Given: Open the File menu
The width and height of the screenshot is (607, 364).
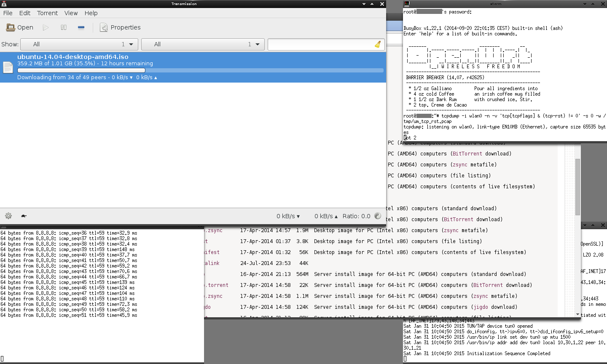Looking at the screenshot, I should (x=8, y=13).
